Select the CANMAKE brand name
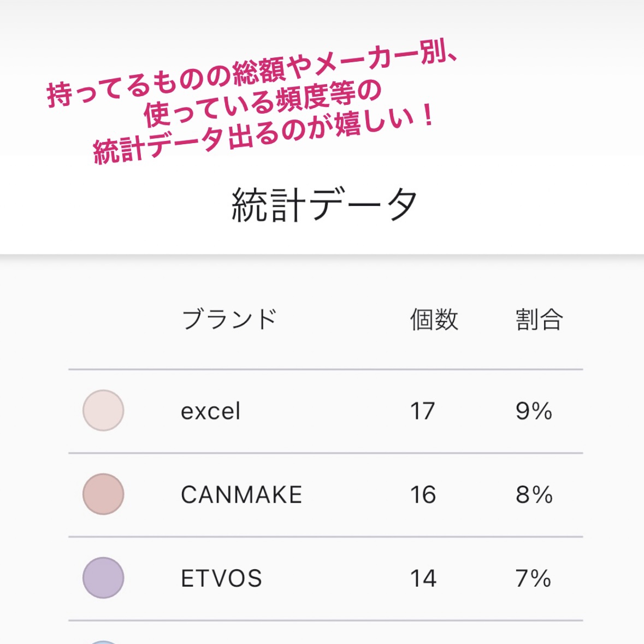Screen dimensions: 644x644 pos(241,495)
